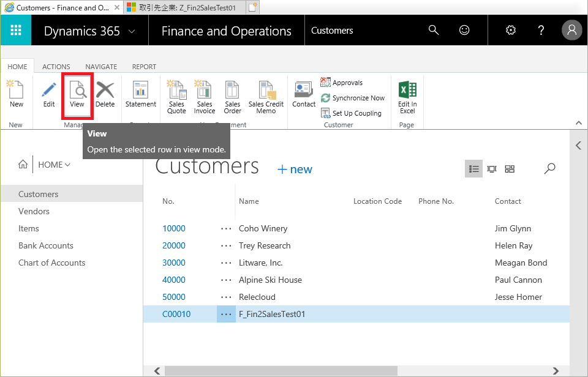Image resolution: width=588 pixels, height=377 pixels.
Task: Click the list search magnifier icon
Action: [550, 169]
